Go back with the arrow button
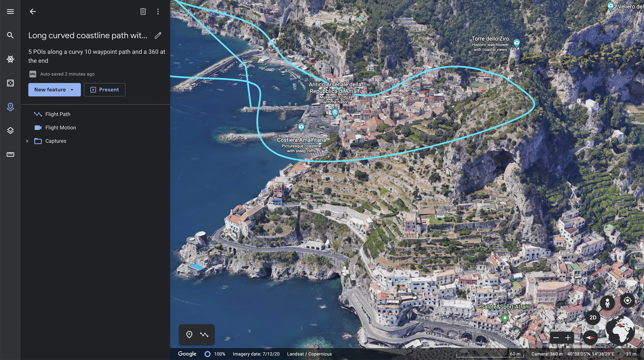This screenshot has width=644, height=360. tap(33, 12)
